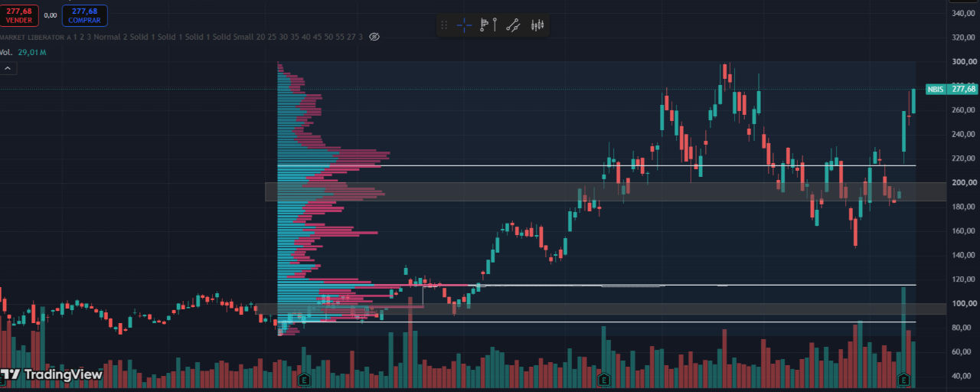Image resolution: width=980 pixels, height=392 pixels.
Task: Click the 60,00 price axis label
Action: pos(963,351)
